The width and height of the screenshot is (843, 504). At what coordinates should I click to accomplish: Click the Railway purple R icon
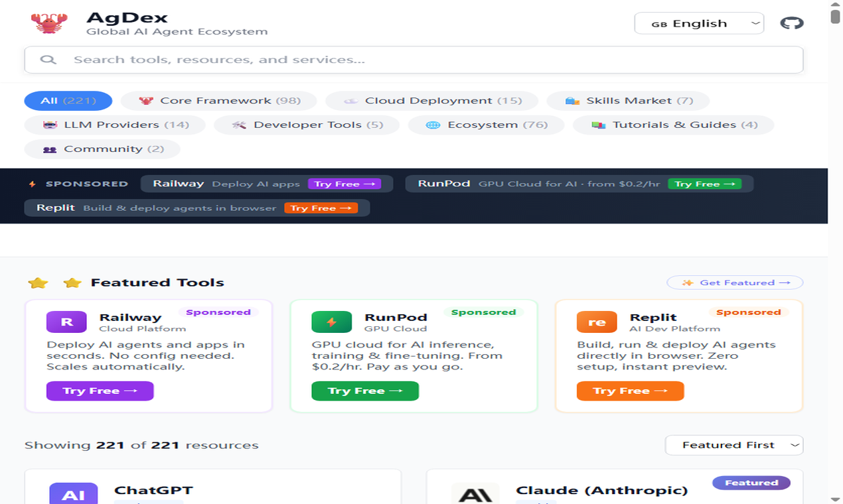pyautogui.click(x=66, y=322)
